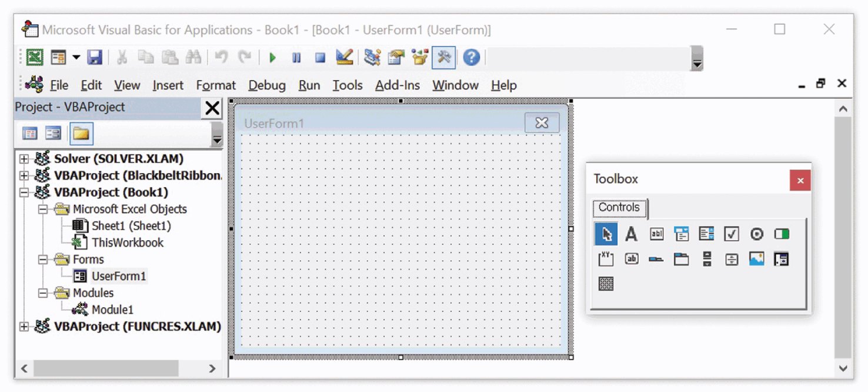Image resolution: width=868 pixels, height=392 pixels.
Task: Click the View Microsoft Excel icon
Action: [35, 58]
